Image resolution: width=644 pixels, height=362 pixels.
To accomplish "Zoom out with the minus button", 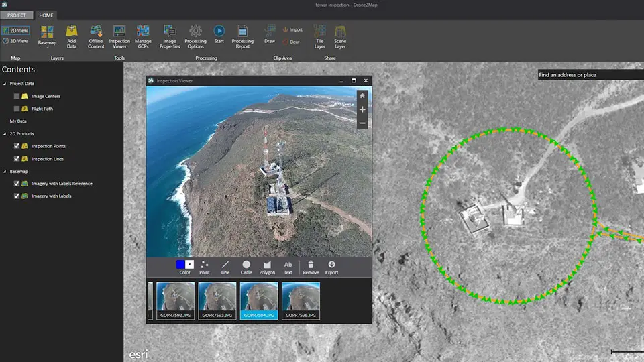I will pyautogui.click(x=362, y=123).
